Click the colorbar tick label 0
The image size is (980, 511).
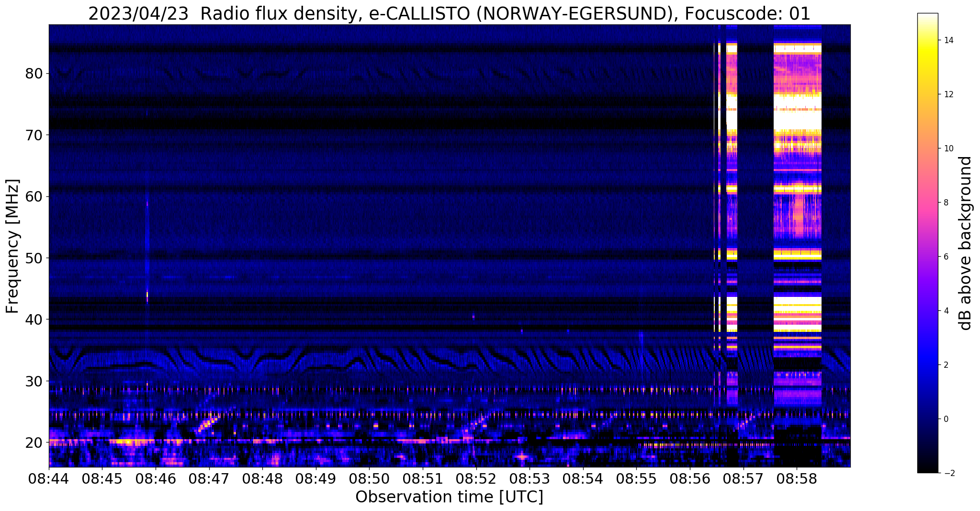click(946, 419)
